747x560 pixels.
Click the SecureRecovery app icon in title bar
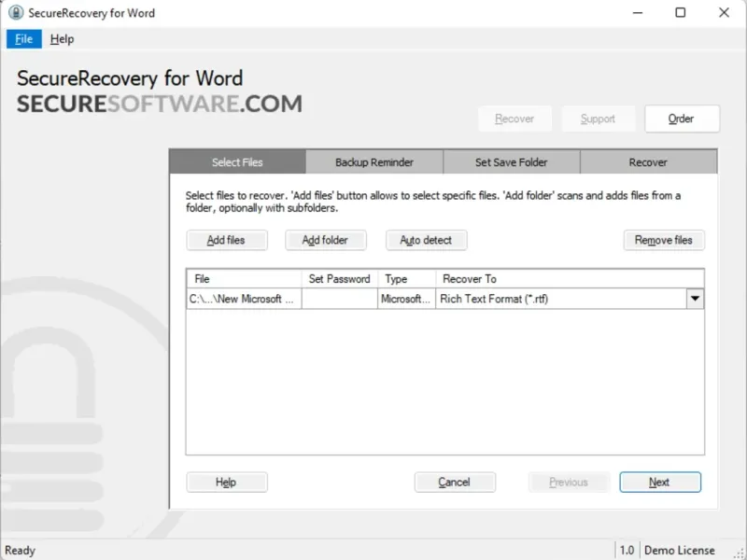click(16, 12)
